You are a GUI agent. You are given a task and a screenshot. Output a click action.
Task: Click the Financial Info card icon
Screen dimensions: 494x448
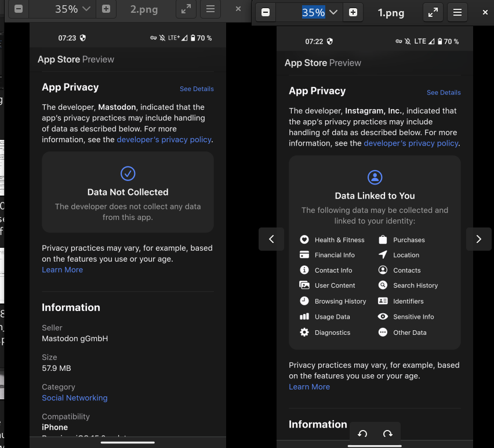pyautogui.click(x=304, y=255)
